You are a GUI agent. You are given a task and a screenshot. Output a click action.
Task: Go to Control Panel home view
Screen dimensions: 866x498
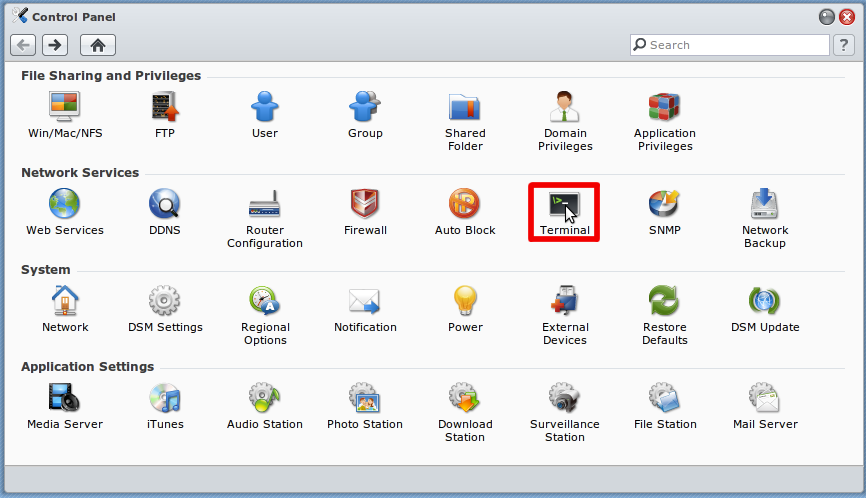click(x=98, y=45)
